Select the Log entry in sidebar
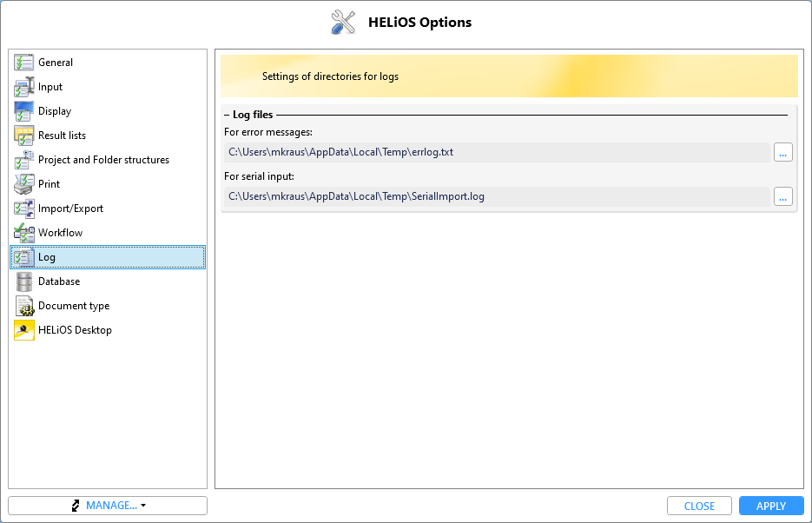 pos(47,257)
